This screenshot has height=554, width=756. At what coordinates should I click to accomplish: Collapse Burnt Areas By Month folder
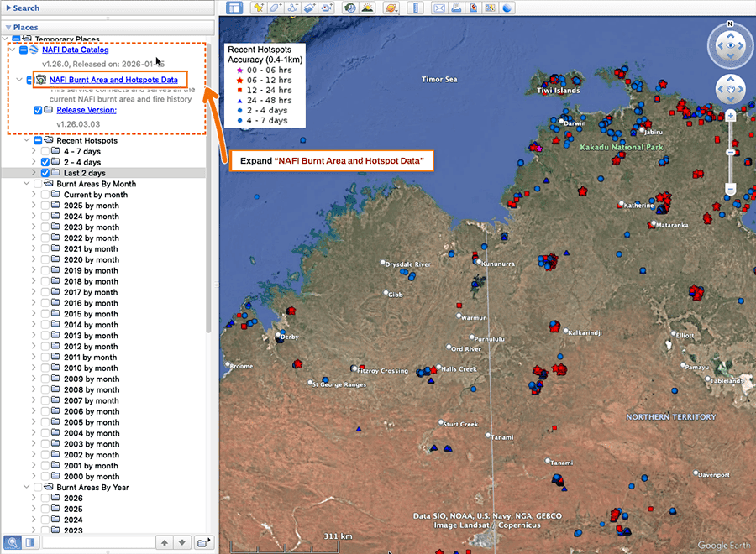pos(27,184)
